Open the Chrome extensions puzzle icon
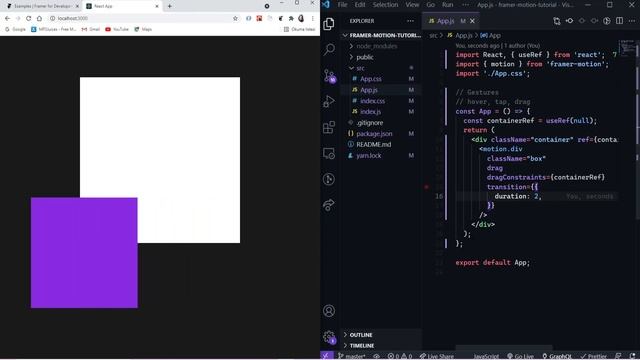This screenshot has height=360, width=640. (291, 18)
